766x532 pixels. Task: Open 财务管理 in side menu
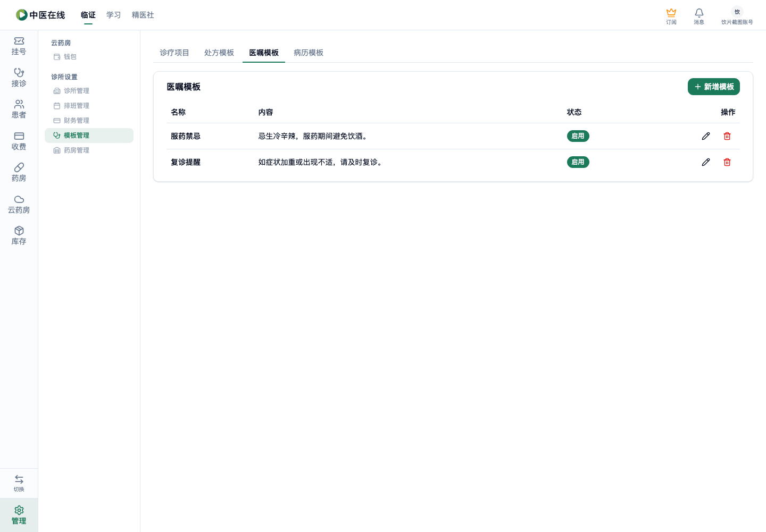pos(89,121)
